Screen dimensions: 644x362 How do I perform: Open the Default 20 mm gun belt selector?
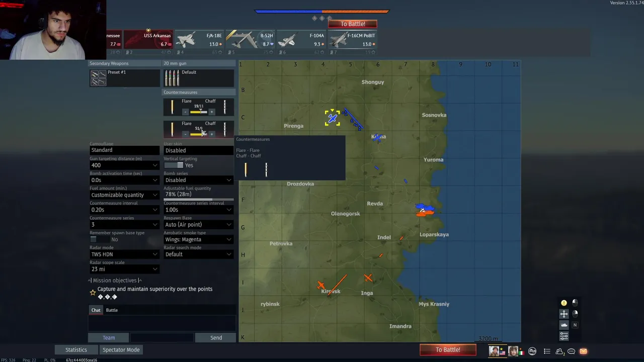pyautogui.click(x=199, y=78)
